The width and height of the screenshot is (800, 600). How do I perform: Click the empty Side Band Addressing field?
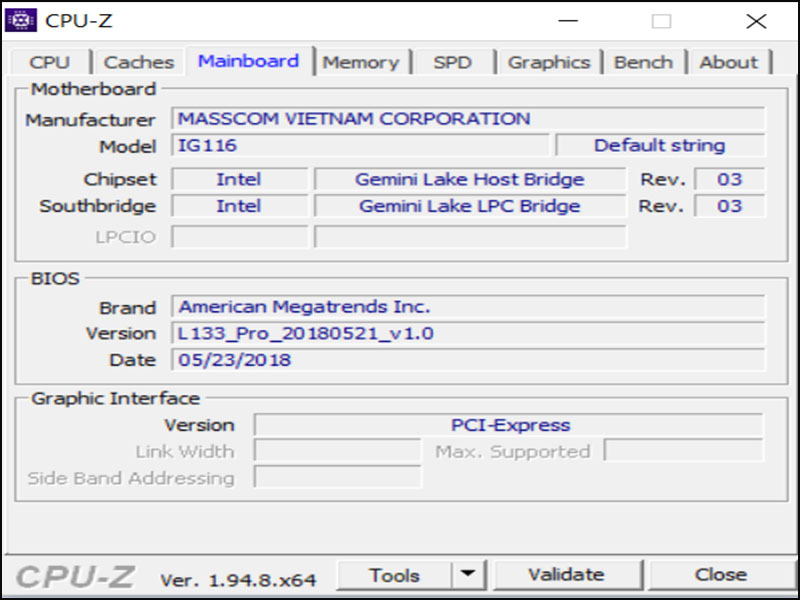point(337,478)
